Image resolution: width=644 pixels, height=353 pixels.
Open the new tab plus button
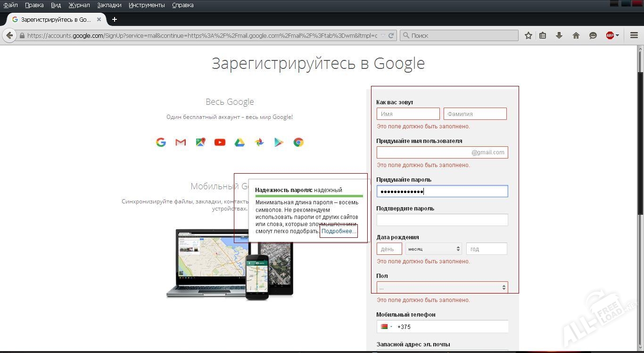point(114,19)
